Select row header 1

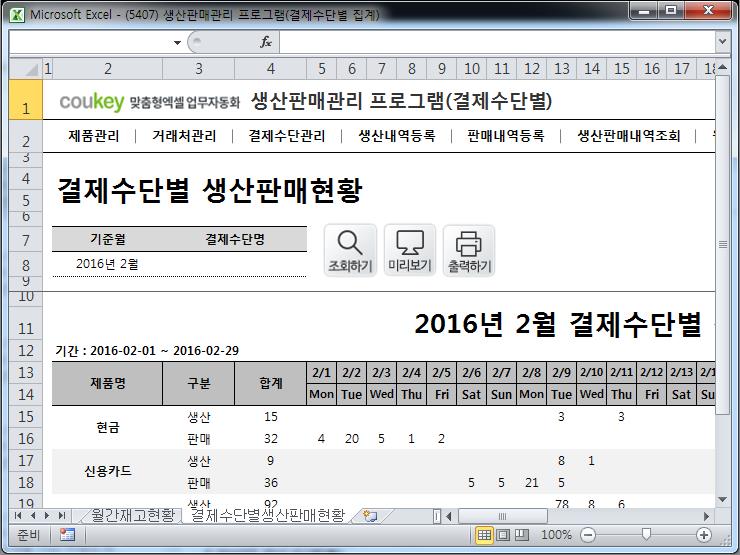pyautogui.click(x=26, y=100)
